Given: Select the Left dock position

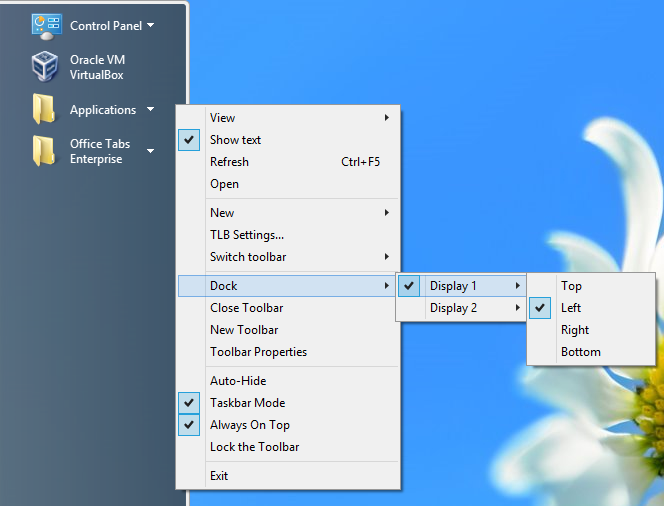Looking at the screenshot, I should click(x=591, y=308).
